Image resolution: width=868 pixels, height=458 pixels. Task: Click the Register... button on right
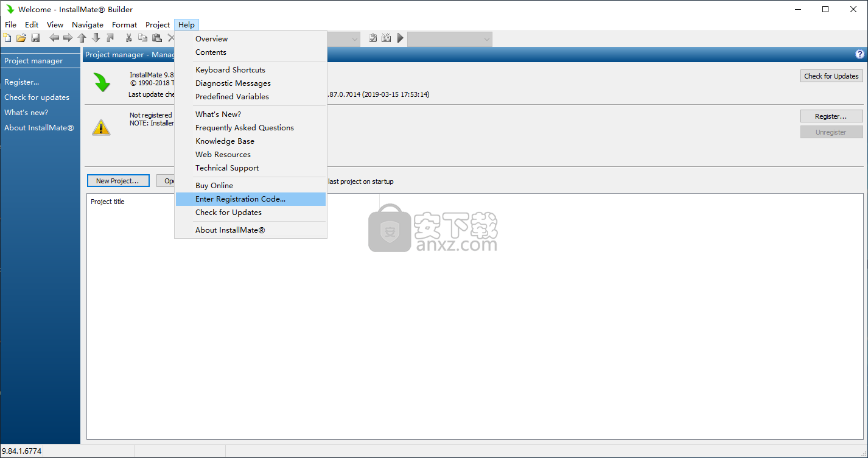(831, 116)
